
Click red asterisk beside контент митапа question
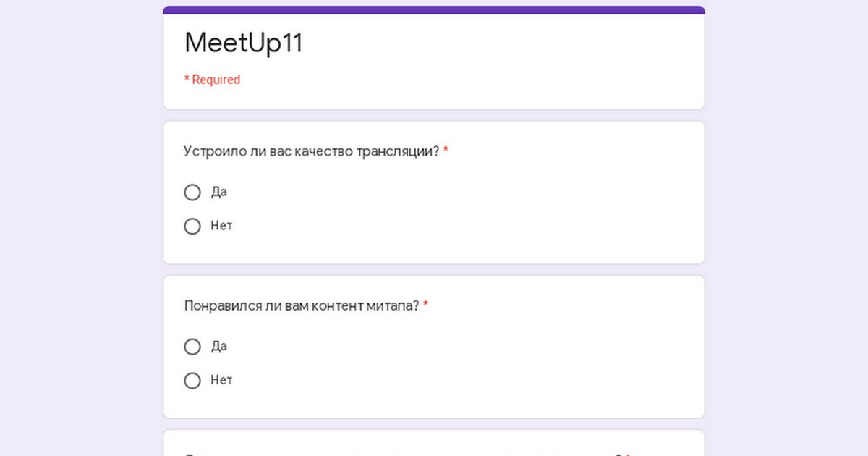point(426,305)
